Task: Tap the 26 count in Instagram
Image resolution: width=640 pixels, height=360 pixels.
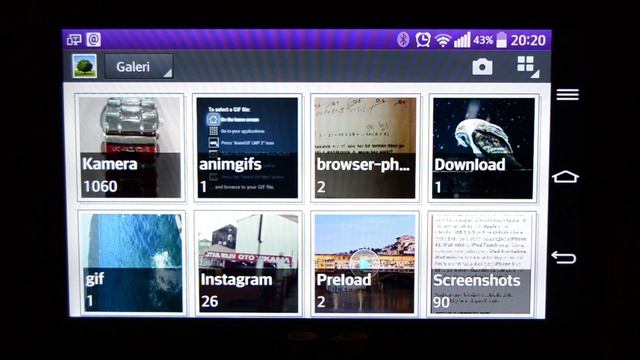Action: pyautogui.click(x=209, y=302)
